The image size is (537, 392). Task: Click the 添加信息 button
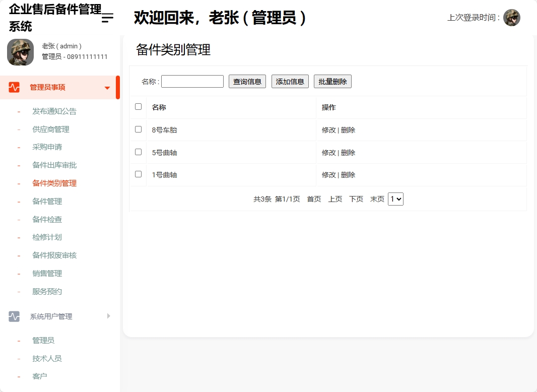point(290,81)
